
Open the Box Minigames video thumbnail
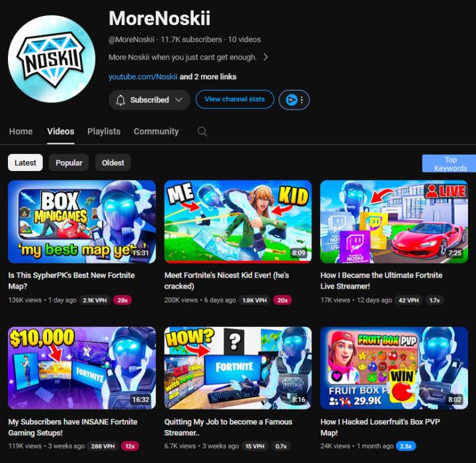[82, 222]
